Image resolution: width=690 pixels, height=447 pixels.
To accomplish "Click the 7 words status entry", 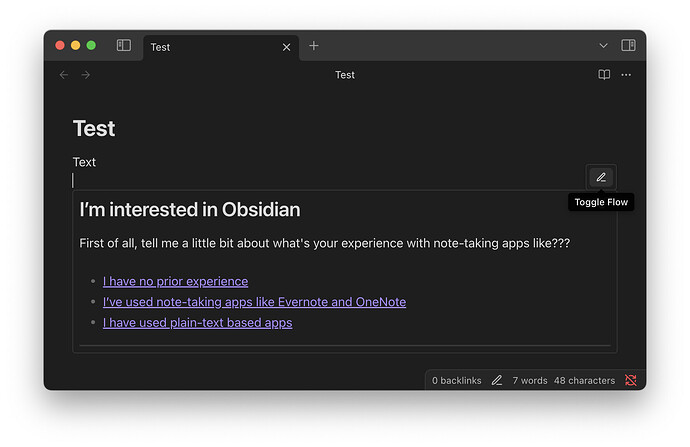I will [529, 381].
